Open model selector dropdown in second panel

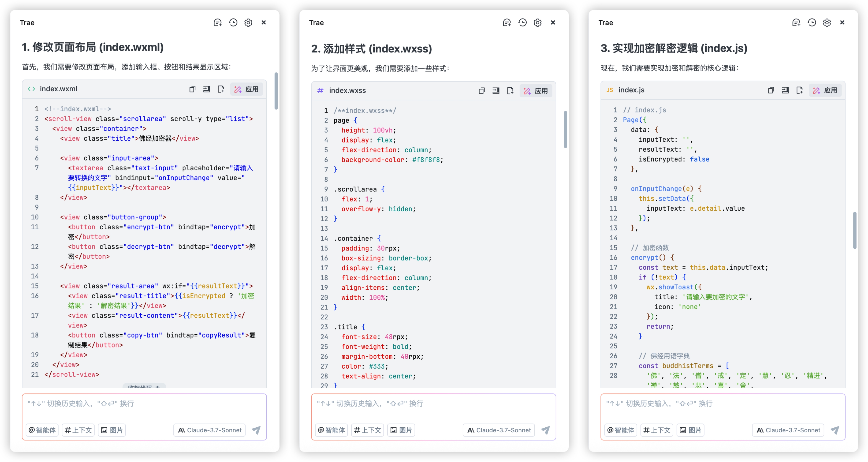point(499,430)
